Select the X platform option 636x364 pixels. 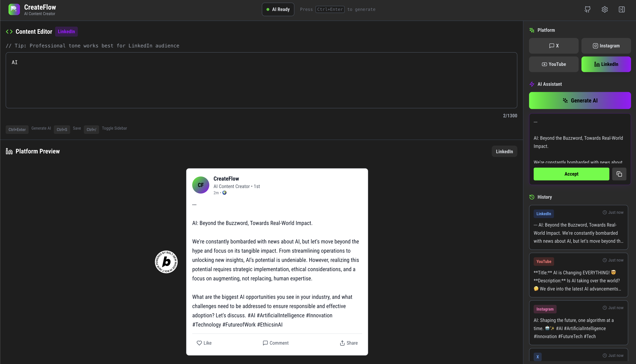(x=553, y=46)
